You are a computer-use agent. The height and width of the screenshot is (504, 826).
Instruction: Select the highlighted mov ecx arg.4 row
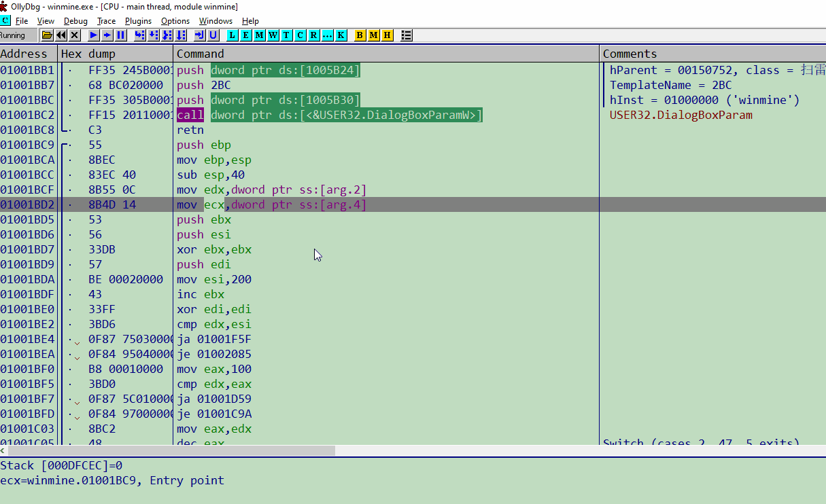tap(413, 204)
